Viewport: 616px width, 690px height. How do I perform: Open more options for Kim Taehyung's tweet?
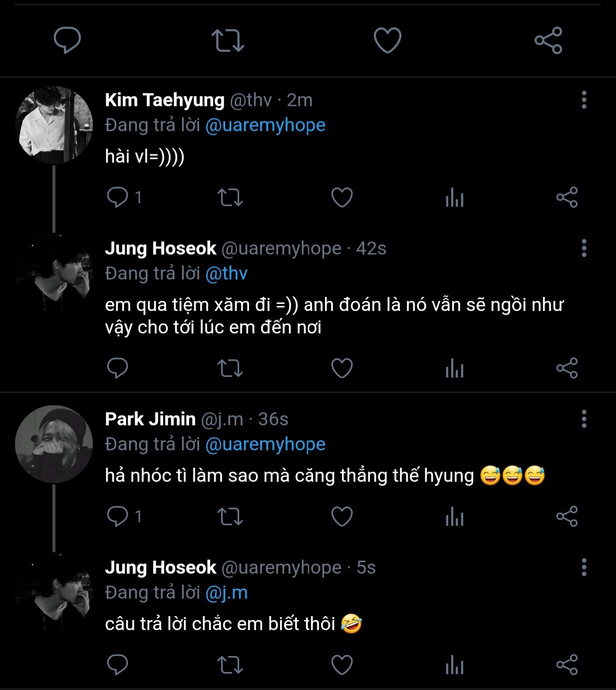584,100
